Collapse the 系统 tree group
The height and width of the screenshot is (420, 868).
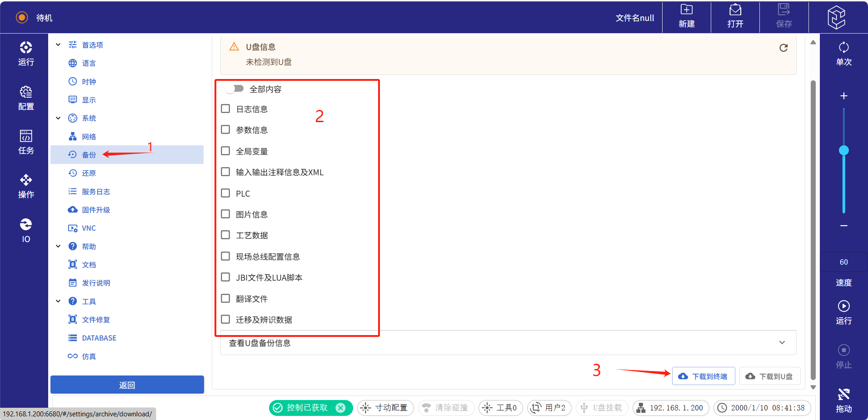(x=58, y=118)
